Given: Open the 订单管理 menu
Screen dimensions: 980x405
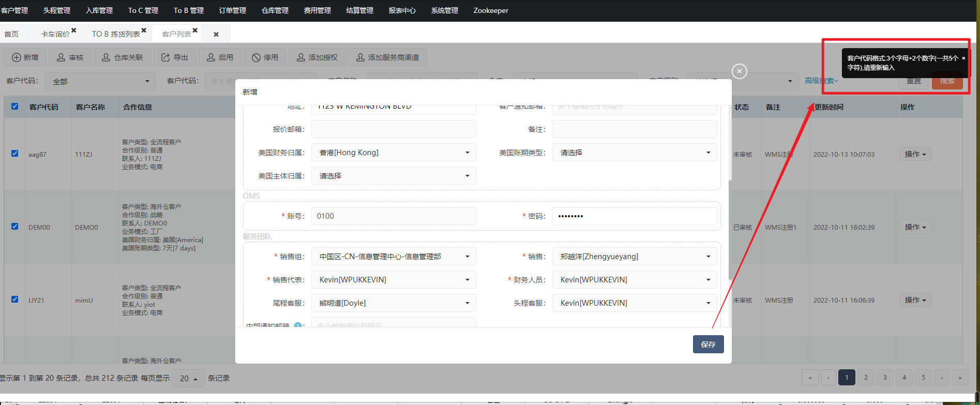Looking at the screenshot, I should tap(233, 10).
